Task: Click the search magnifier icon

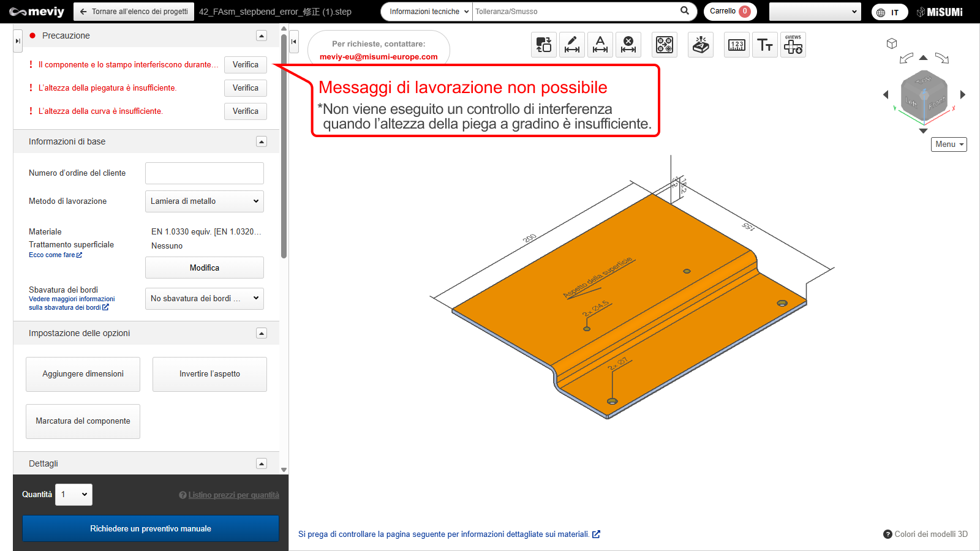Action: tap(685, 11)
